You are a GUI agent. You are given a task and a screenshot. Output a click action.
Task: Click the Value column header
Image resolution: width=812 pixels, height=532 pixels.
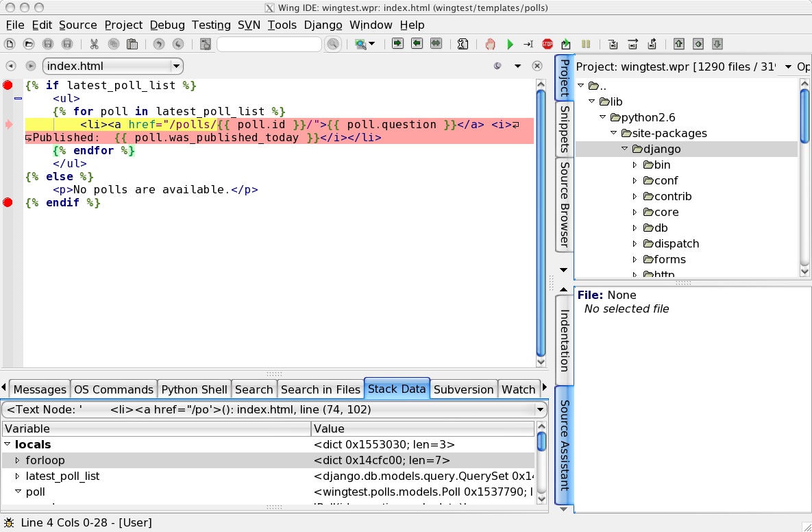click(x=423, y=428)
